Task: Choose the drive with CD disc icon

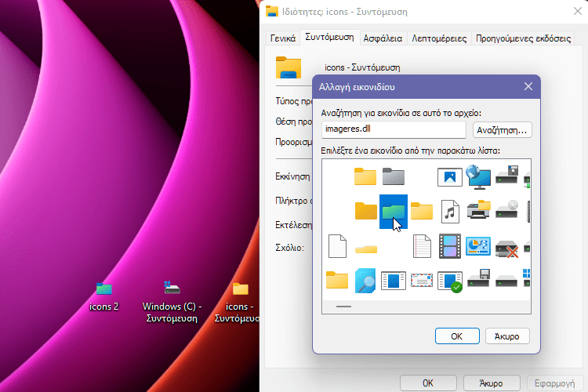Action: coord(506,209)
